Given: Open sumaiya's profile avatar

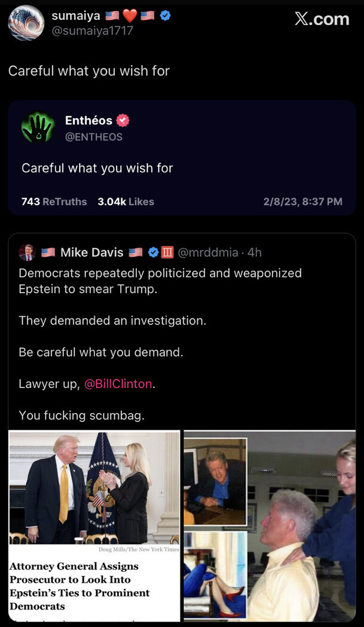Looking at the screenshot, I should (x=26, y=23).
